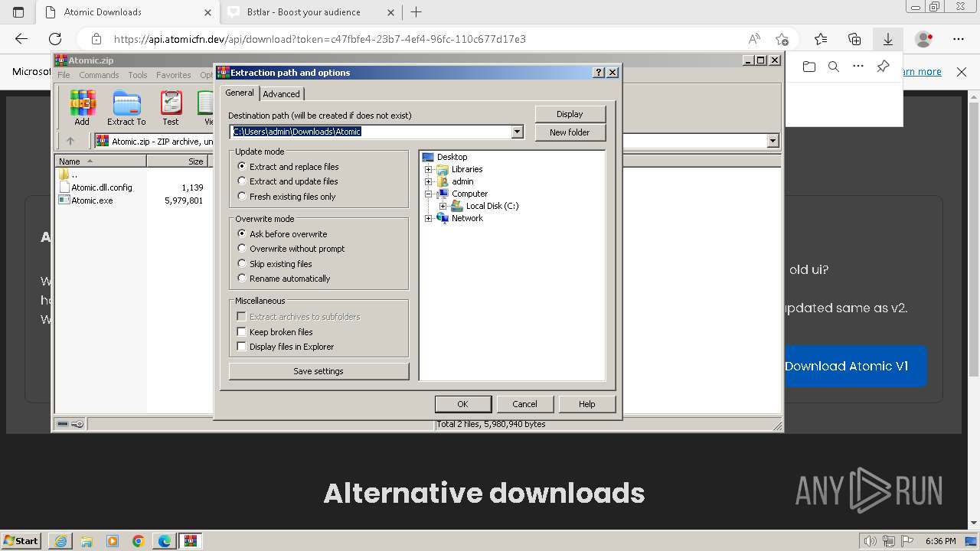The image size is (980, 551).
Task: Open WinRAR address bar dropdown
Action: tap(773, 141)
